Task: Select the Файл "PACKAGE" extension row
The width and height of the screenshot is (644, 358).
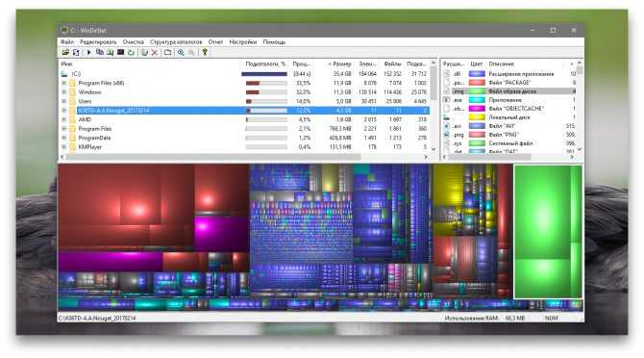Action: [509, 83]
